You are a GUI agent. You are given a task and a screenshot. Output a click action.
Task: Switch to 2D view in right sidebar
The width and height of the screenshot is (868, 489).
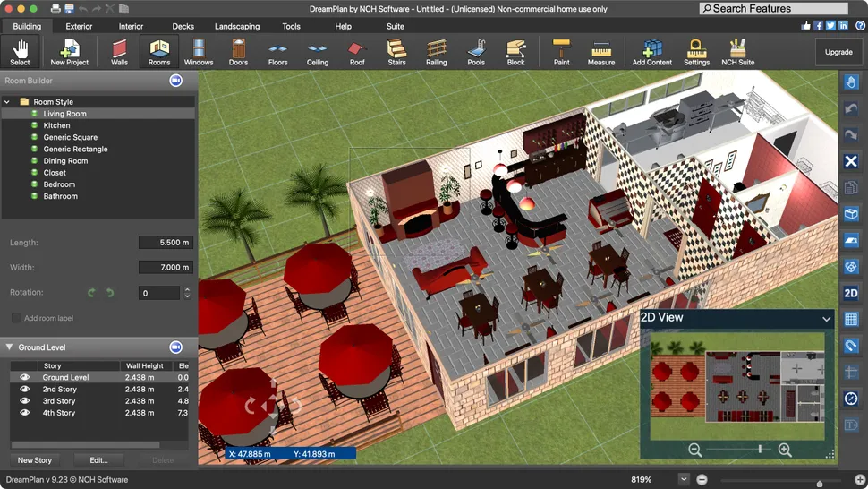point(851,293)
